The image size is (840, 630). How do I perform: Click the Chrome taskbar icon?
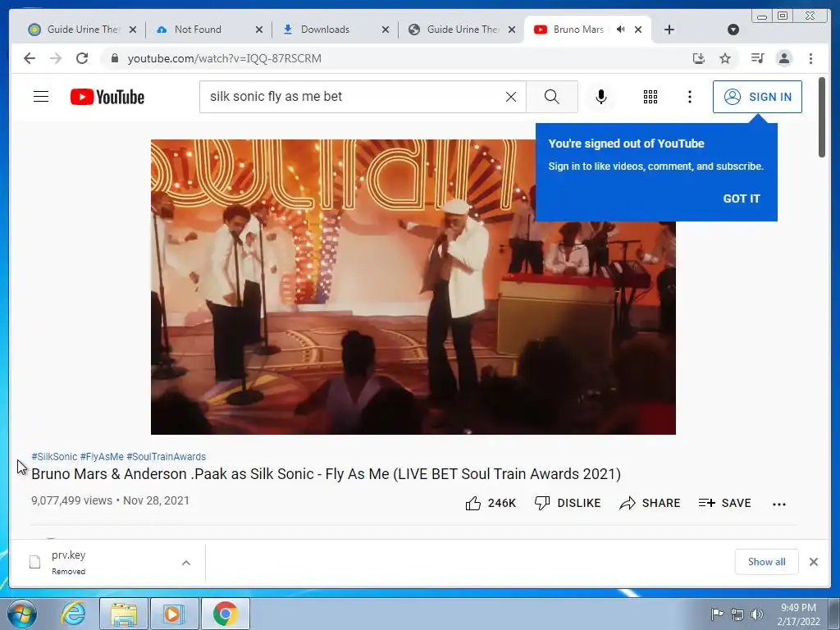(225, 614)
